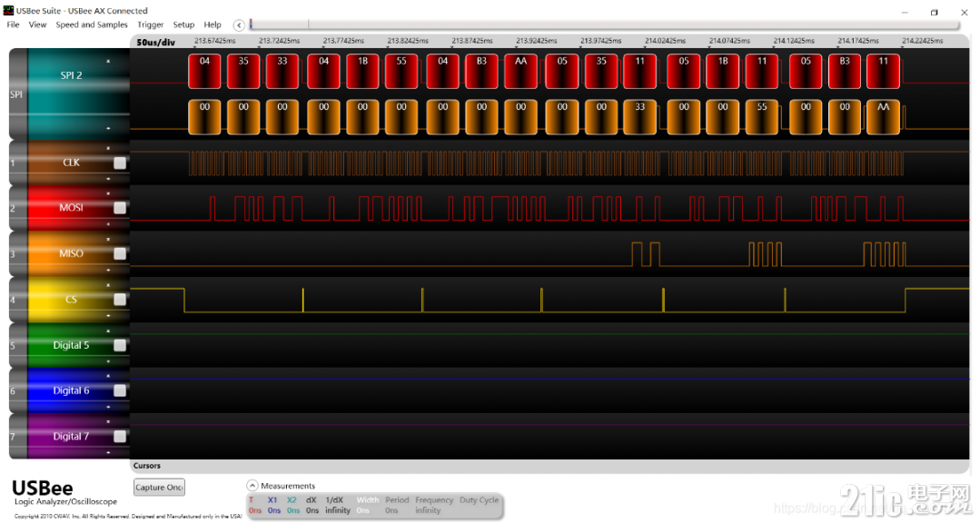Click the small plus mark under Digital 6 toggle
The image size is (980, 523).
(x=108, y=407)
